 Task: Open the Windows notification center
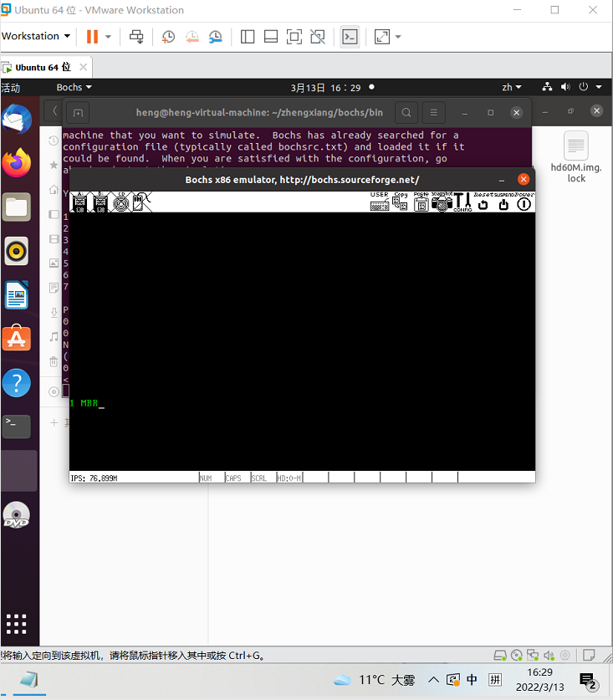coord(589,681)
